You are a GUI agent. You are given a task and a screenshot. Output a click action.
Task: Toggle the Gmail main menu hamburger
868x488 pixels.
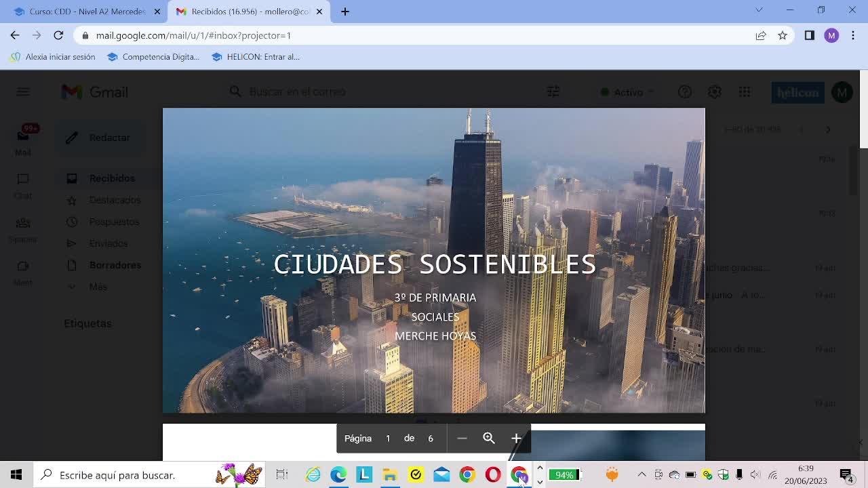pos(23,92)
